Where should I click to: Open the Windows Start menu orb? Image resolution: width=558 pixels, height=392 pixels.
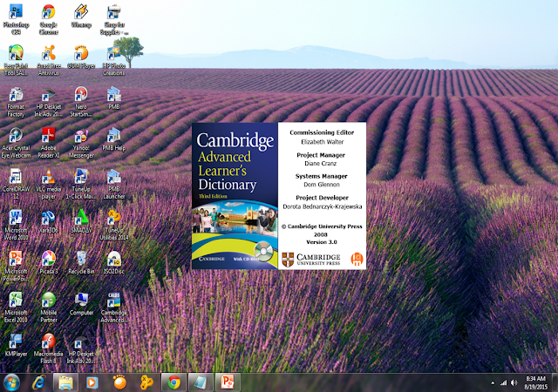pyautogui.click(x=11, y=382)
